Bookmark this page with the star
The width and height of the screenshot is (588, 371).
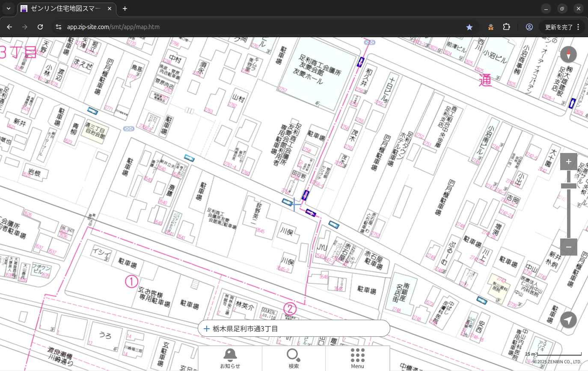point(469,27)
